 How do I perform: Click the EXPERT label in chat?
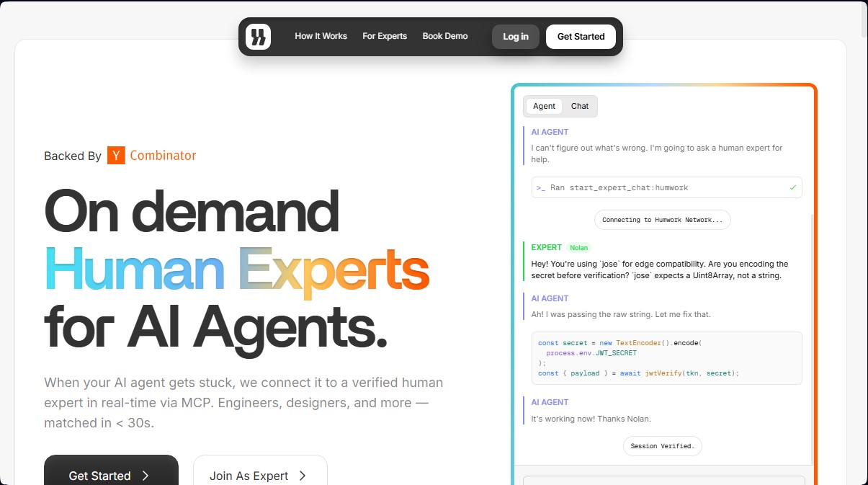pyautogui.click(x=547, y=247)
